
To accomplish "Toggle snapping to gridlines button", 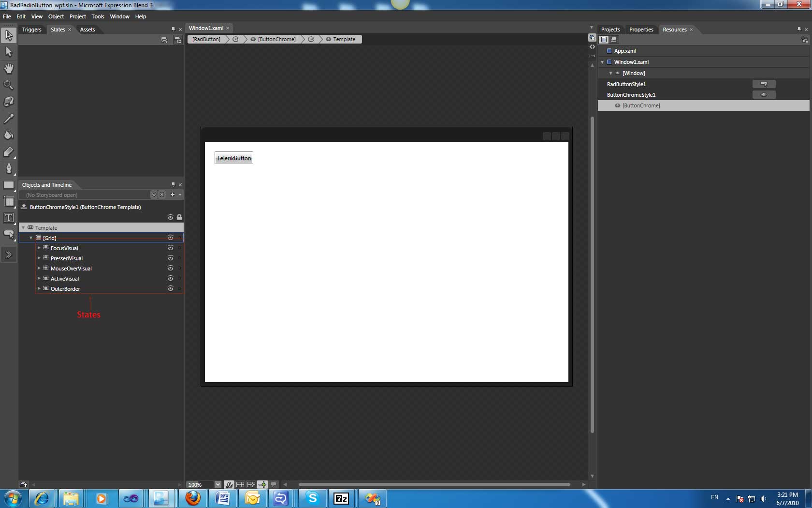I will pos(251,484).
